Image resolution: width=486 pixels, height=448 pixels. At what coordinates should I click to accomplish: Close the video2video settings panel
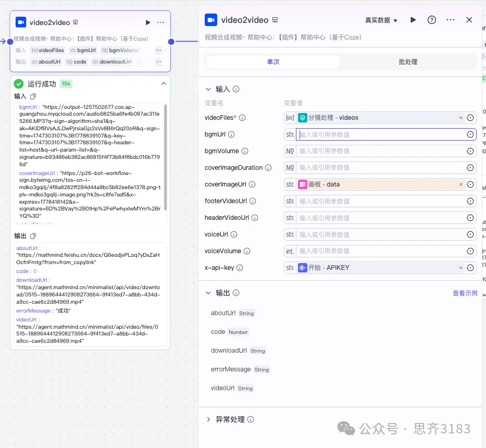469,20
